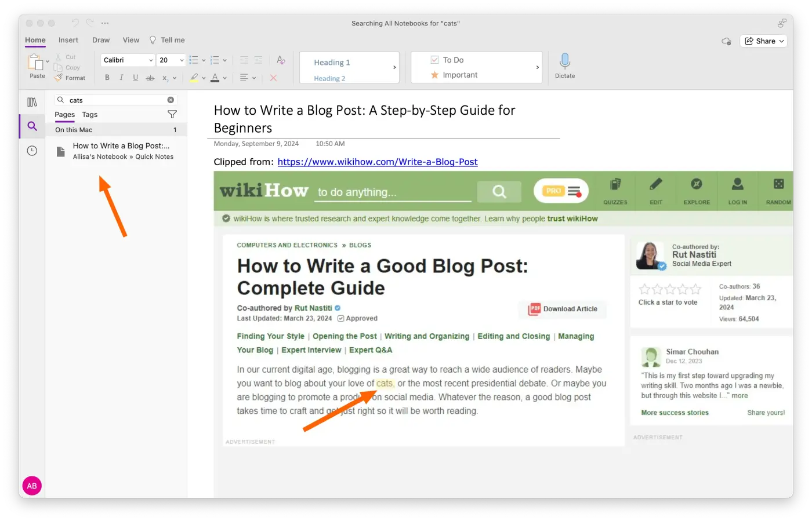Click the Format painter brush icon
Screen dimensions: 812x521
58,78
